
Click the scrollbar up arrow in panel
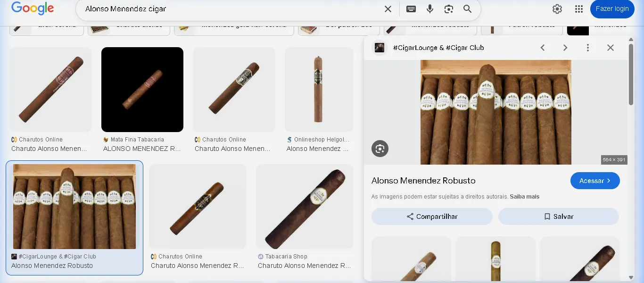tap(631, 41)
